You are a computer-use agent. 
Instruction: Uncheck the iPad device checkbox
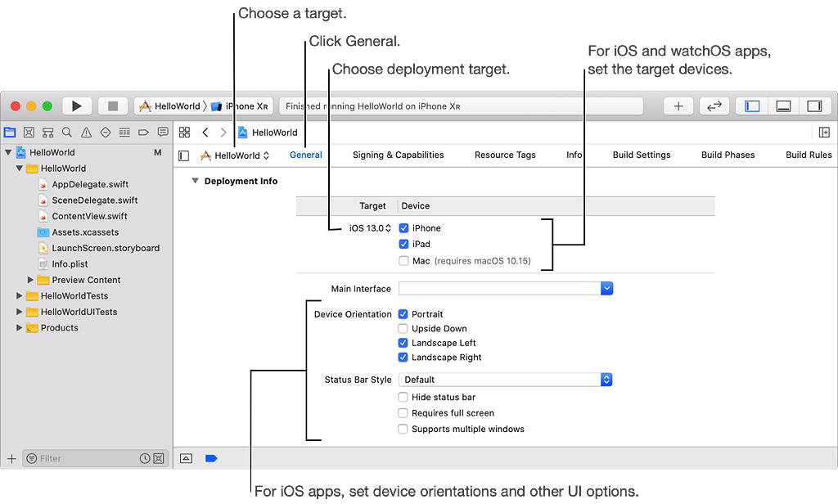tap(403, 245)
